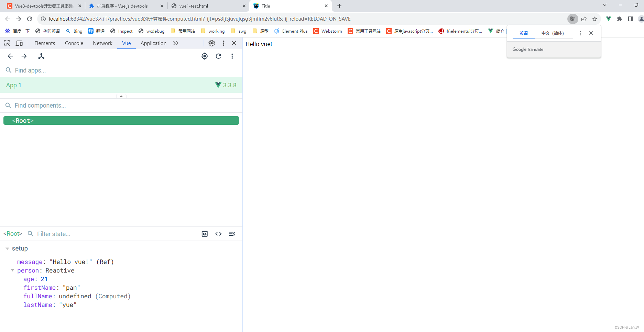This screenshot has width=644, height=332.
Task: Toggle the eye icon in state toolbar
Action: pos(205,234)
